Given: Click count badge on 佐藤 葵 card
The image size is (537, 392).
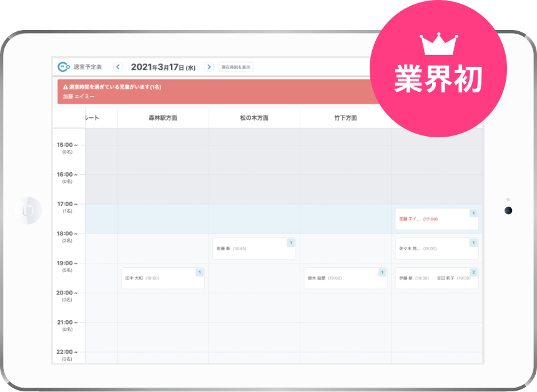Looking at the screenshot, I should pyautogui.click(x=291, y=243).
